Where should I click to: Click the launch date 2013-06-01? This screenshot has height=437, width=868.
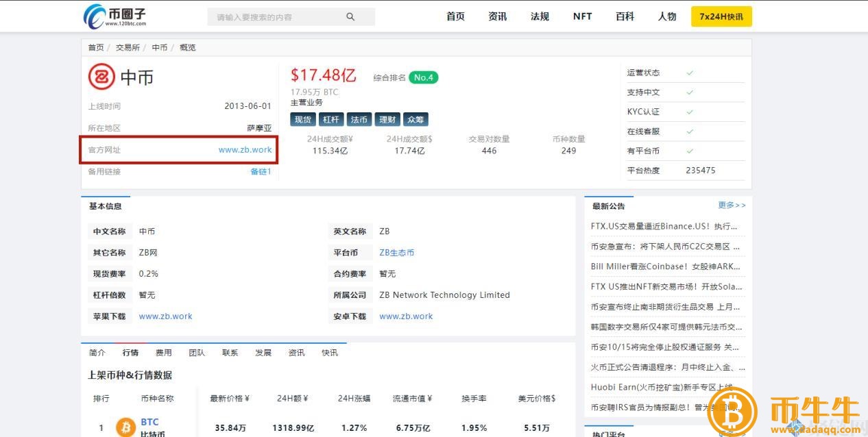(248, 106)
